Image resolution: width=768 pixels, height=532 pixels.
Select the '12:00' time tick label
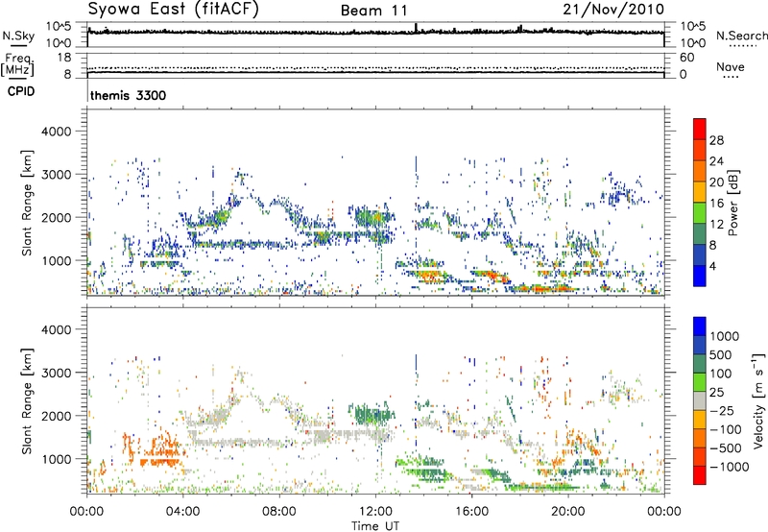tap(375, 512)
